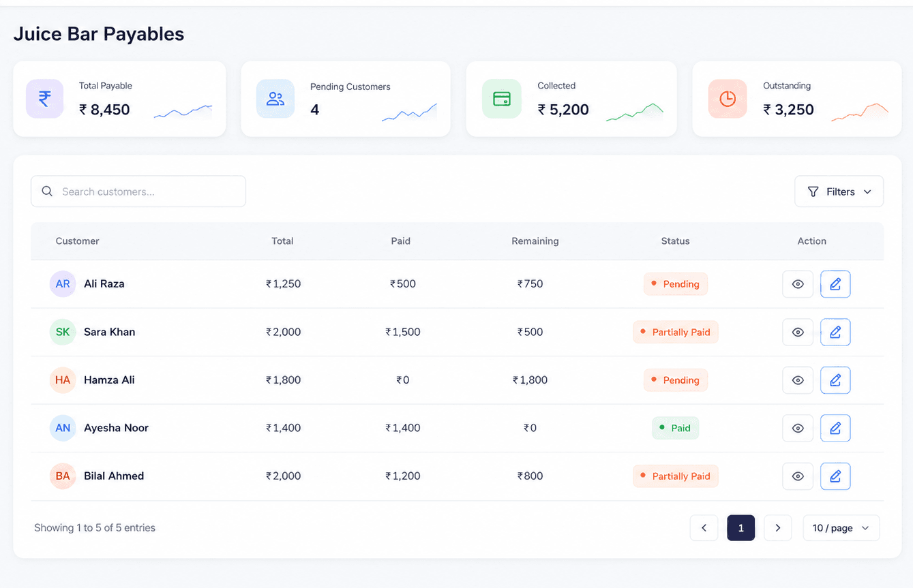Image resolution: width=913 pixels, height=588 pixels.
Task: Click the Pending Customers trend sparkline
Action: tap(410, 112)
